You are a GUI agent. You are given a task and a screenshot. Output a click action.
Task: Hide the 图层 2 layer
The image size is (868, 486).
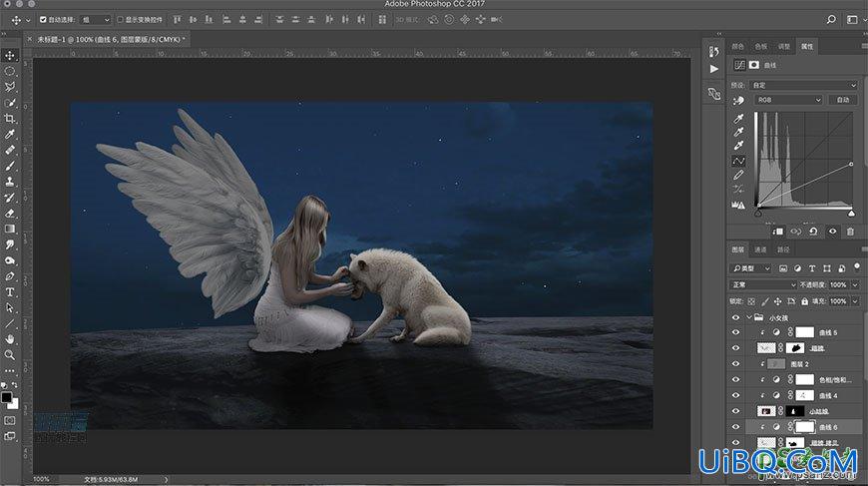[x=735, y=363]
